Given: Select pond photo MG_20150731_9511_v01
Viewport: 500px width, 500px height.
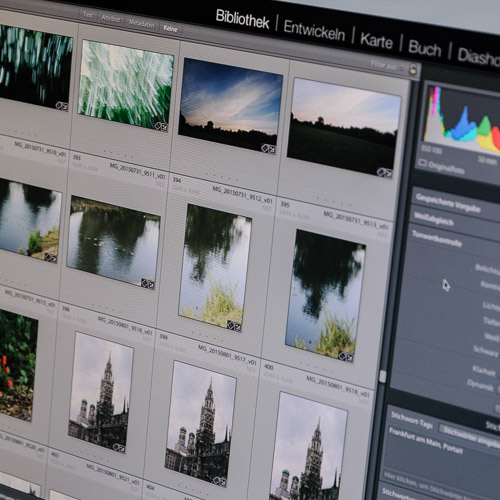Looking at the screenshot, I should click(113, 242).
